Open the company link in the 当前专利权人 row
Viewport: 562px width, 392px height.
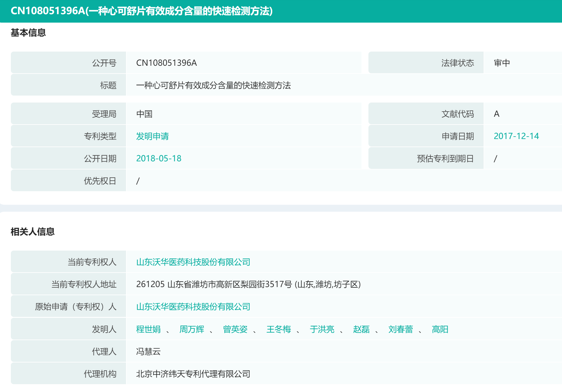(x=193, y=262)
